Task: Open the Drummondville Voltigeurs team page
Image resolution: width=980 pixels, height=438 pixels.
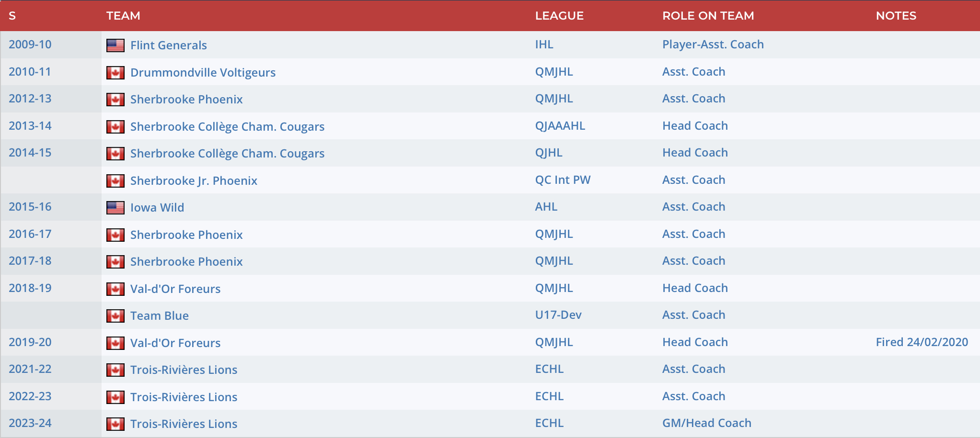Action: [203, 73]
